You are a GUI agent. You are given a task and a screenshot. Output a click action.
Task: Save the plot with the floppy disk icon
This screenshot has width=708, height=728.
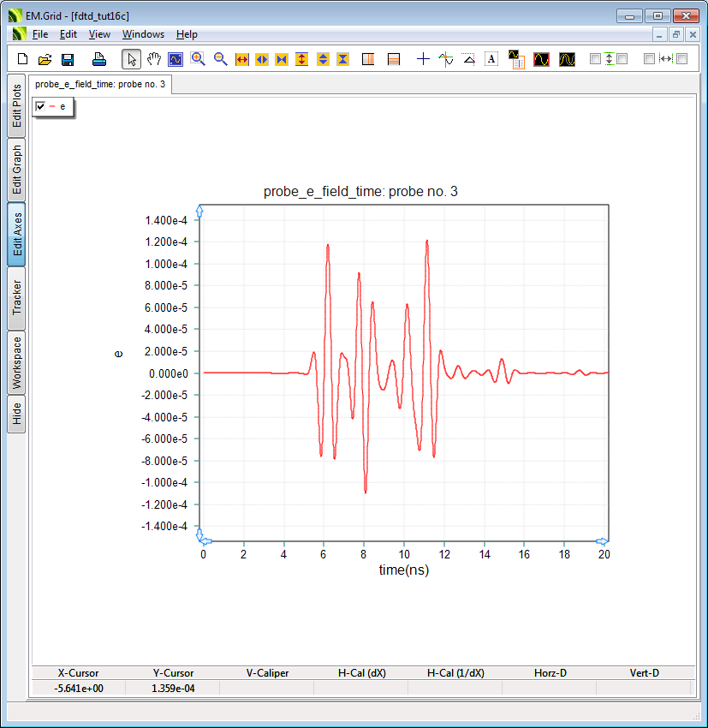(x=68, y=59)
